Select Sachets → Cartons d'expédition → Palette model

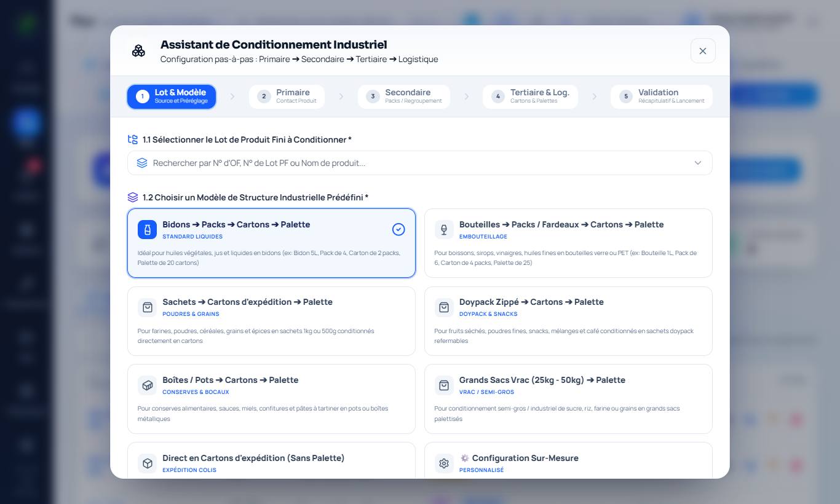point(271,321)
